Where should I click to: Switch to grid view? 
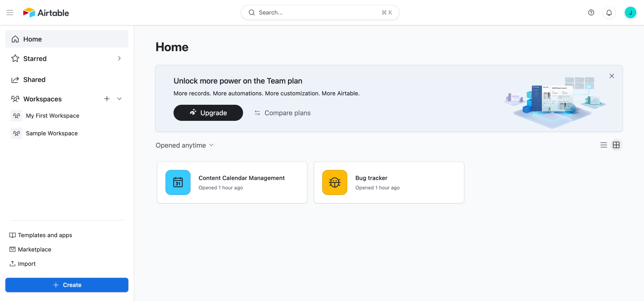[616, 145]
